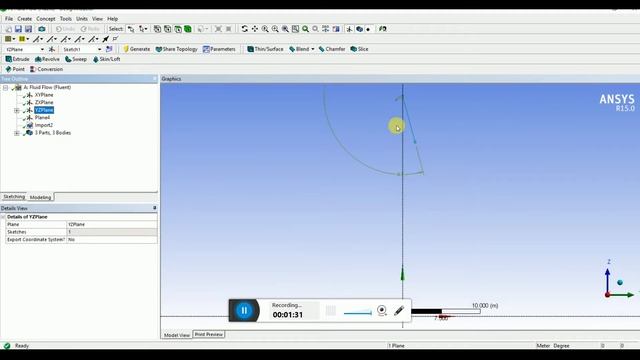The height and width of the screenshot is (360, 640).
Task: Toggle the point selection filter
Action: click(x=157, y=29)
